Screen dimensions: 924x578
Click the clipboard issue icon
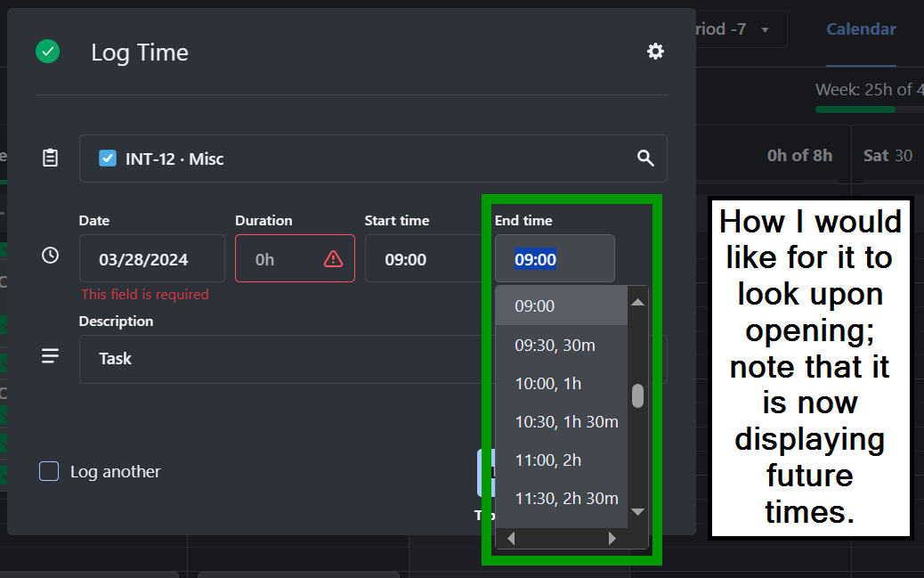coord(51,159)
